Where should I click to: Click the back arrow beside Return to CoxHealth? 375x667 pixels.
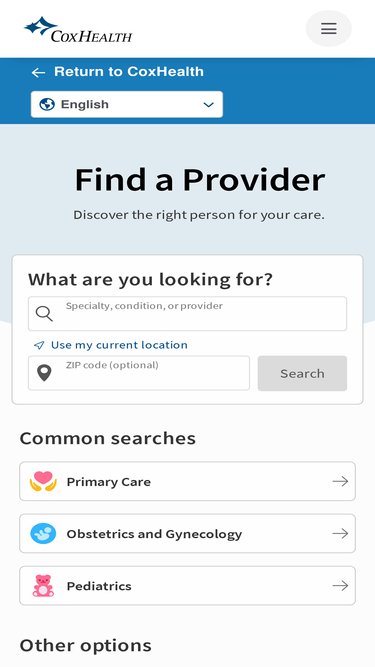38,72
